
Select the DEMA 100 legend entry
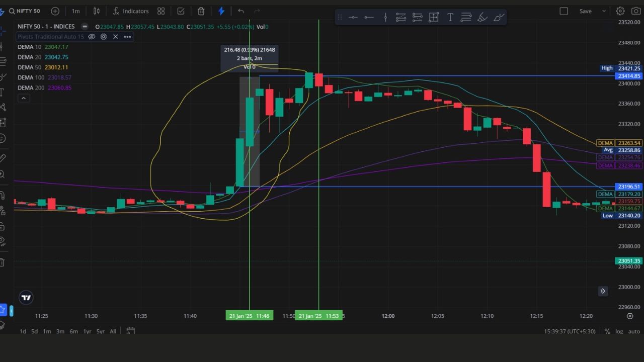[44, 77]
